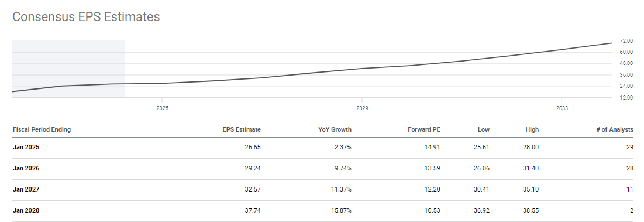The height and width of the screenshot is (222, 644).
Task: Click the shaded historical region of chart
Action: click(x=68, y=69)
